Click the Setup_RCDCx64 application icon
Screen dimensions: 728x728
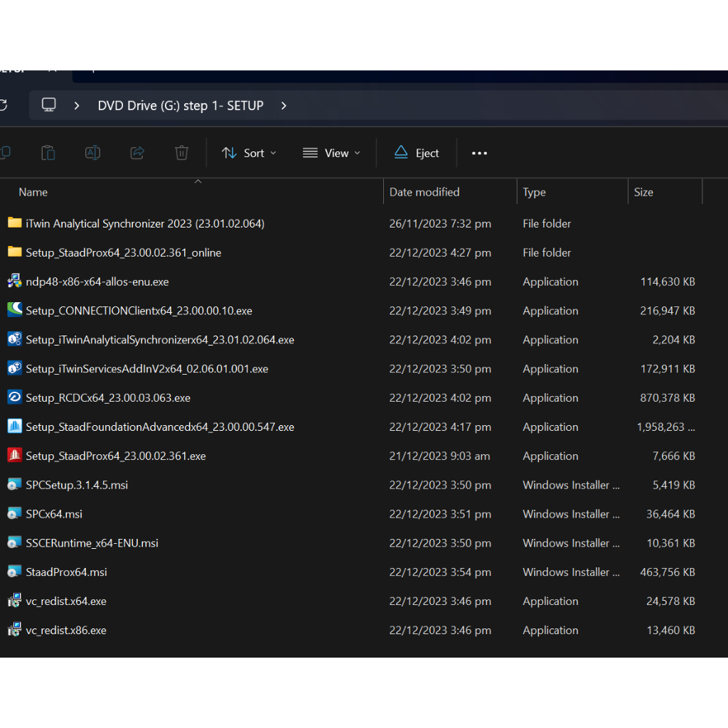(x=14, y=397)
